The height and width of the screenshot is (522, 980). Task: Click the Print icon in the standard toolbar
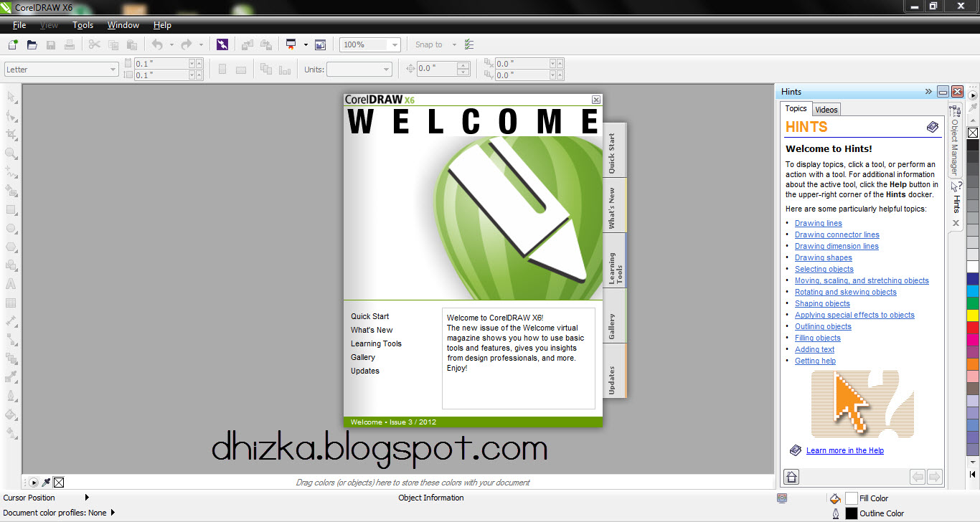(x=70, y=44)
